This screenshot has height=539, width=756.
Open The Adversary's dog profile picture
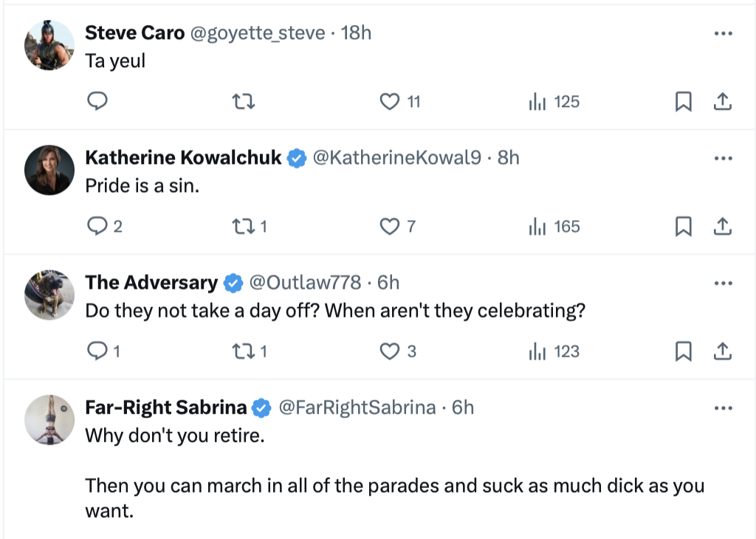pyautogui.click(x=49, y=295)
